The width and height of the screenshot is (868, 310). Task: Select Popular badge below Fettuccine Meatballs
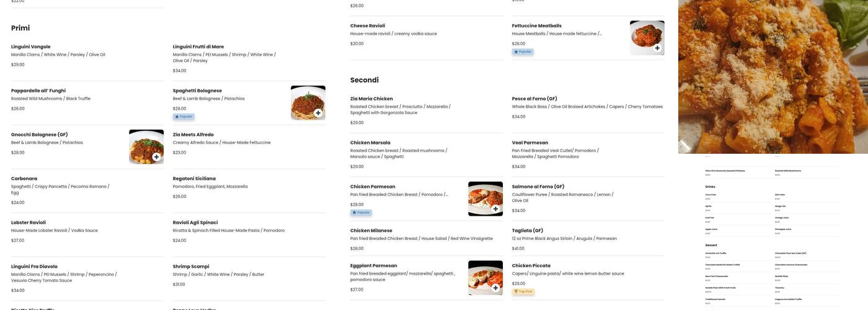point(523,51)
